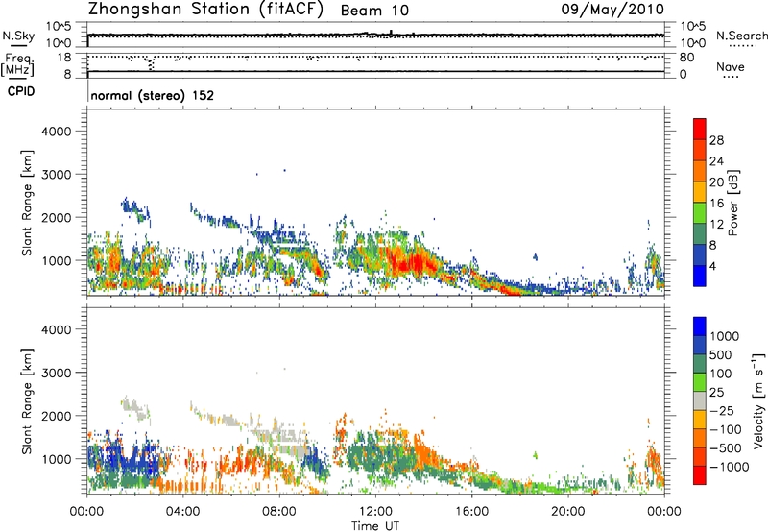Click the 16:00 time tick label
Image resolution: width=768 pixels, height=532 pixels.
point(471,512)
